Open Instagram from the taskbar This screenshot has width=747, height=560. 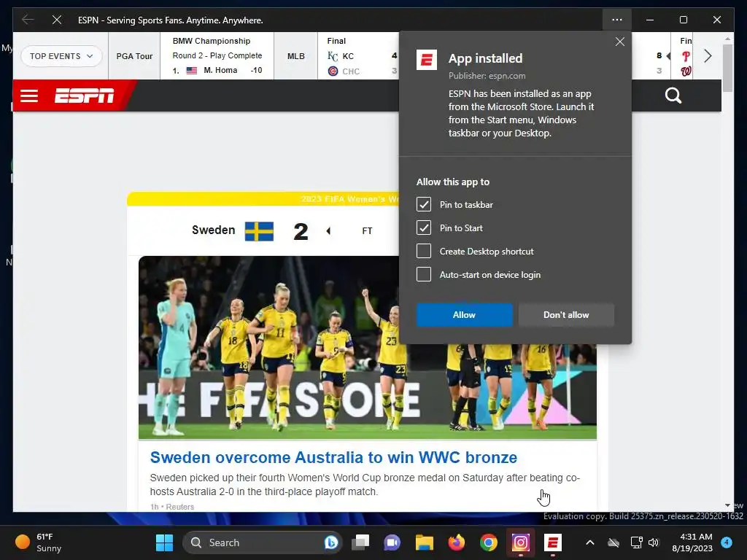(520, 542)
